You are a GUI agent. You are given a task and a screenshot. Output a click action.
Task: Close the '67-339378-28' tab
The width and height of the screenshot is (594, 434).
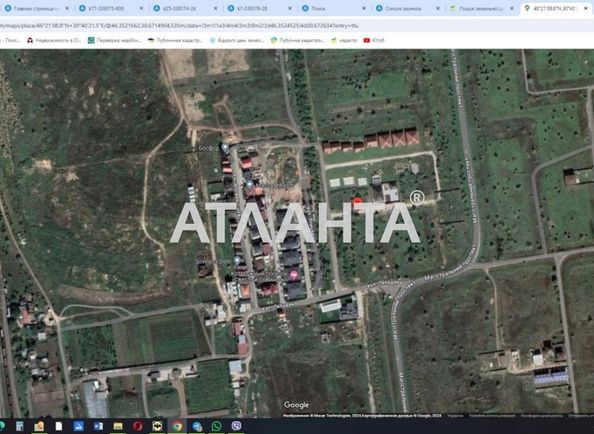pos(290,8)
